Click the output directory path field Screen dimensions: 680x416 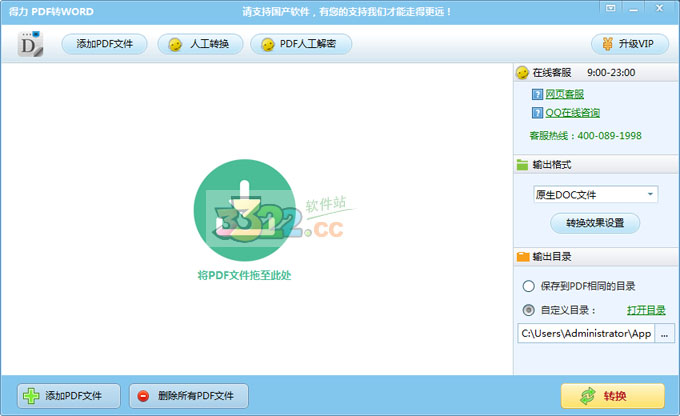tap(586, 334)
